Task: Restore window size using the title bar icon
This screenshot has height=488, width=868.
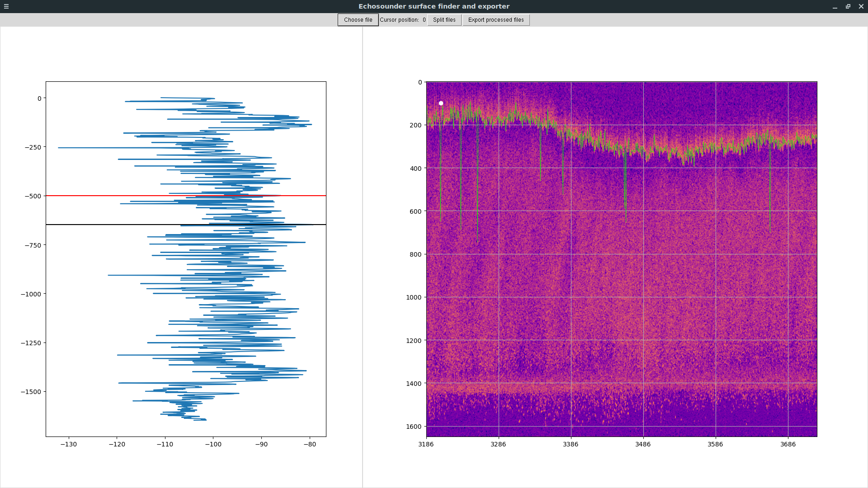Action: point(848,6)
